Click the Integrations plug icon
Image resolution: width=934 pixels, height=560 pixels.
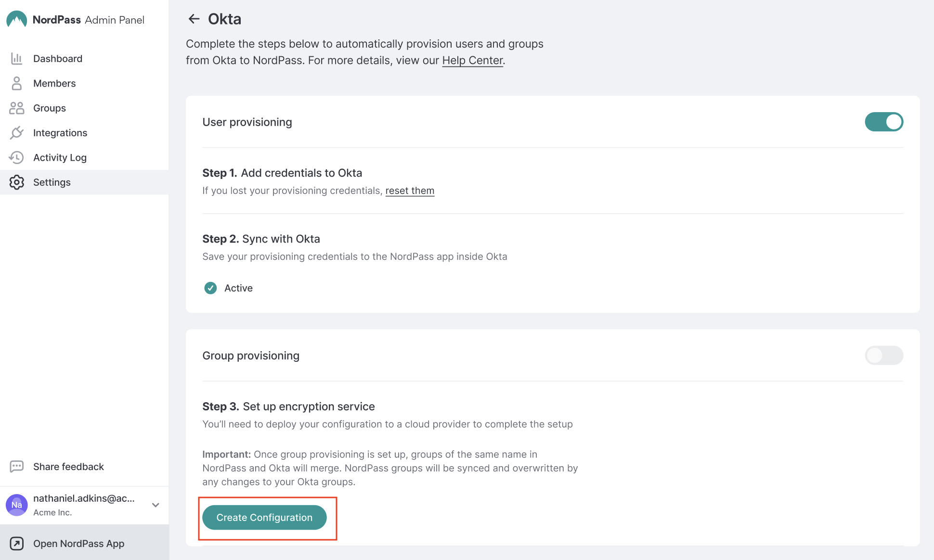click(x=16, y=133)
